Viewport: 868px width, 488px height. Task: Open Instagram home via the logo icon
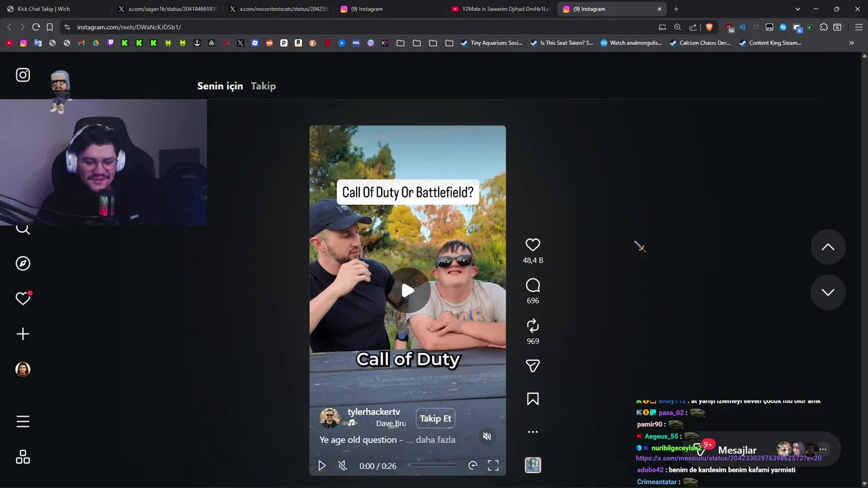pos(23,75)
